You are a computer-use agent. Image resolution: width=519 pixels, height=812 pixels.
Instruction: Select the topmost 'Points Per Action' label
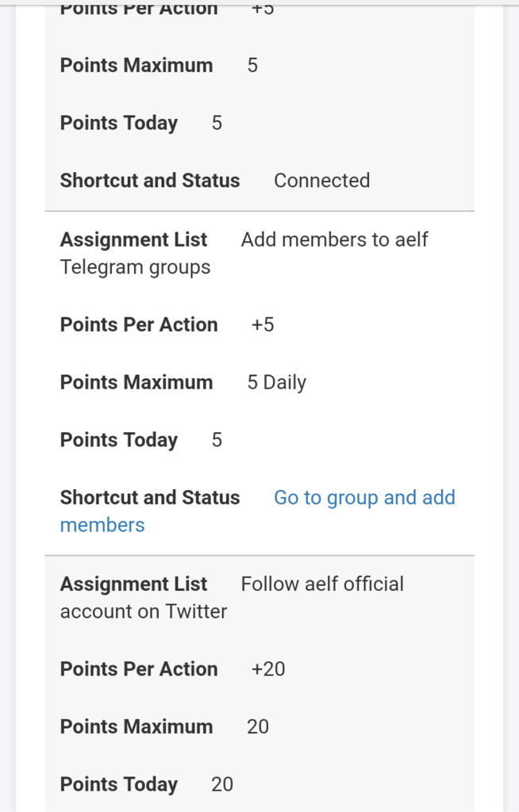[x=139, y=10]
